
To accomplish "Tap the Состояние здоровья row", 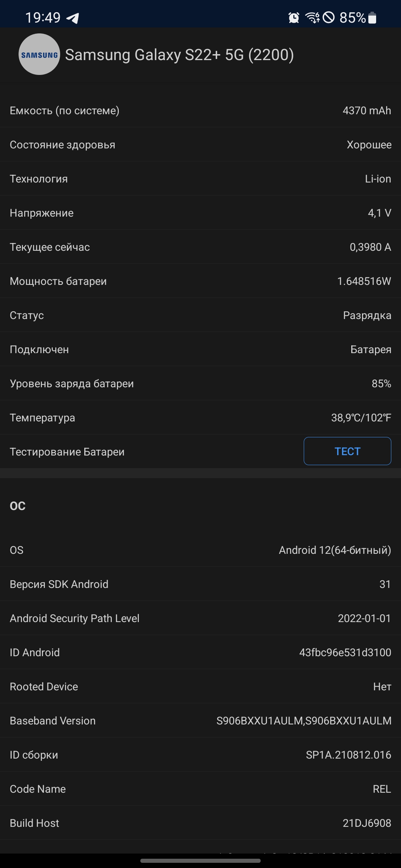I will (x=200, y=145).
